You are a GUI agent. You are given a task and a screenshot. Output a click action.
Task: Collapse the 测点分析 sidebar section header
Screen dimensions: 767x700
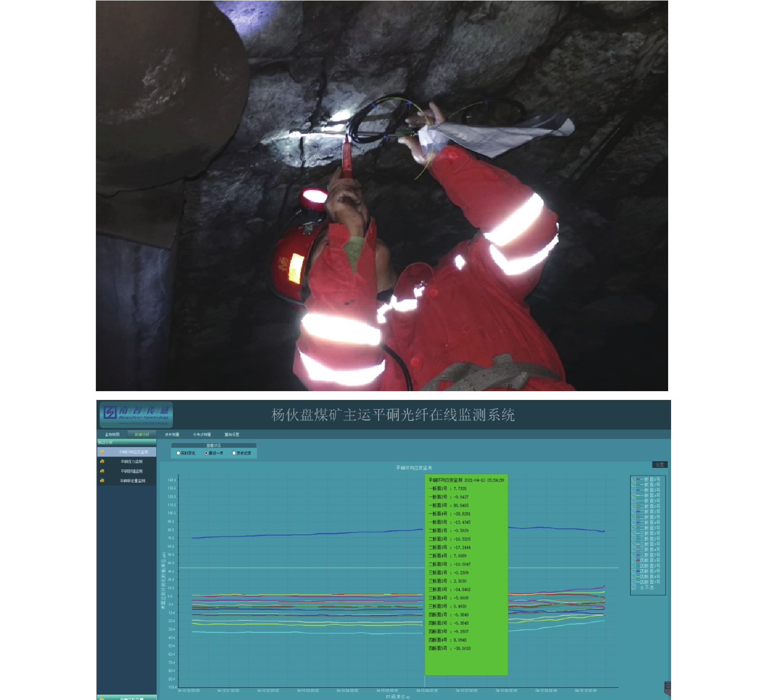pos(106,442)
